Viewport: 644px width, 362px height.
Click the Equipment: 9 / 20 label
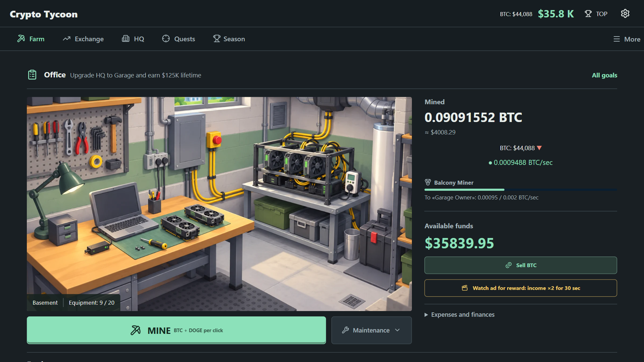92,303
